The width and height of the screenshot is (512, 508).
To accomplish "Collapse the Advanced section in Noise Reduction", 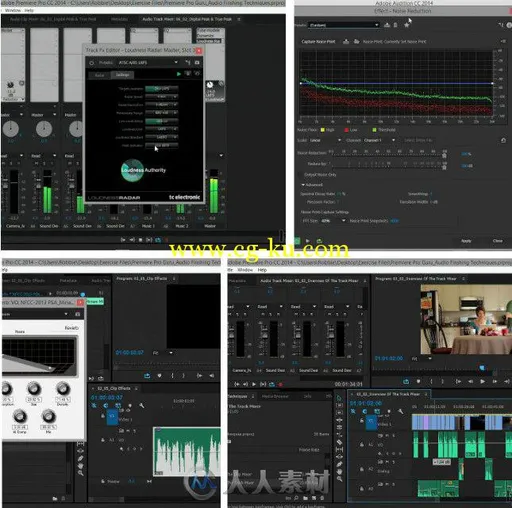I will pyautogui.click(x=303, y=185).
